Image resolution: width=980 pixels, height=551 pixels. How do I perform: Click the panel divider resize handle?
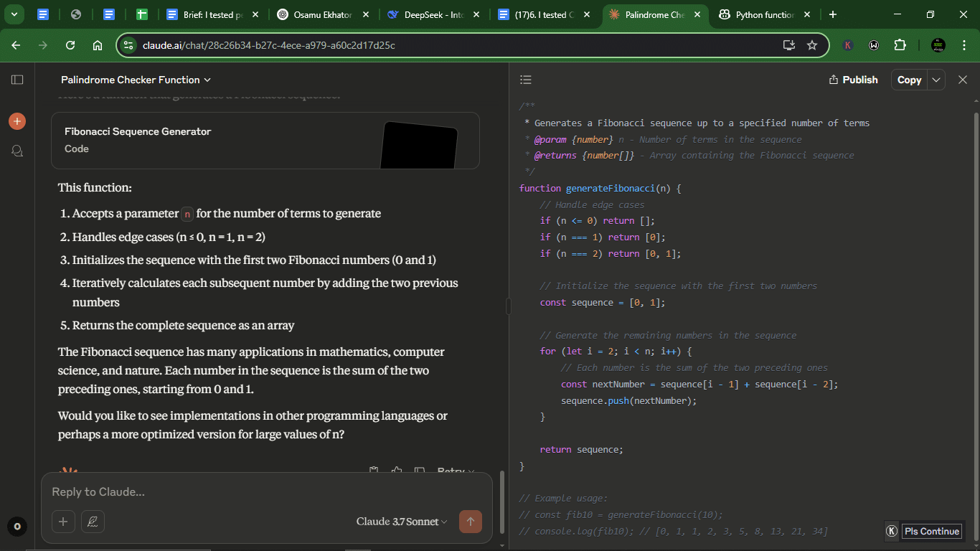pos(508,306)
